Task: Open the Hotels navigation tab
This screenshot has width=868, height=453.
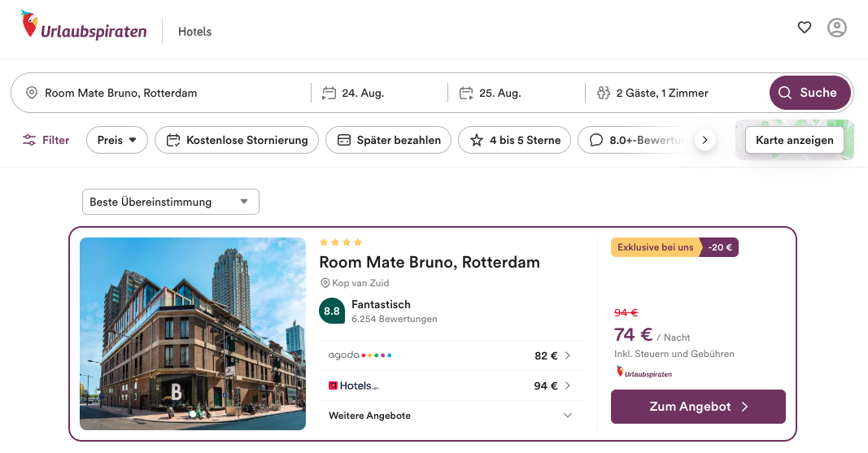Action: (195, 32)
